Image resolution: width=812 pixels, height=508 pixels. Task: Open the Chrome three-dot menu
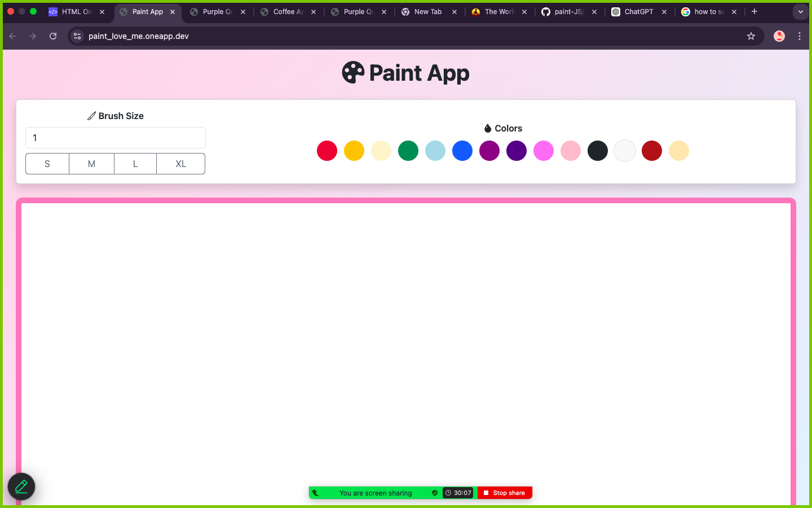click(x=800, y=36)
